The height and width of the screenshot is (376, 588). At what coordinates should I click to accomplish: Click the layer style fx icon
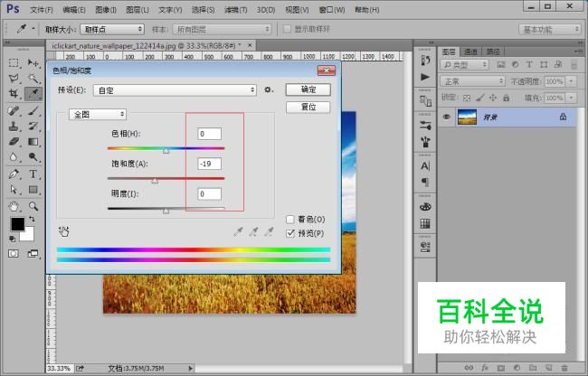pyautogui.click(x=485, y=368)
